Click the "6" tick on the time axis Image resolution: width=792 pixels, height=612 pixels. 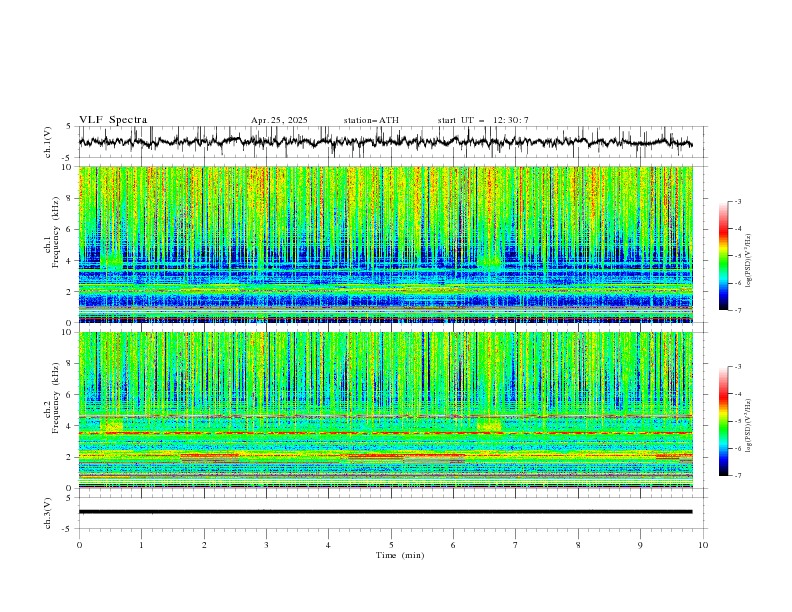(x=453, y=545)
